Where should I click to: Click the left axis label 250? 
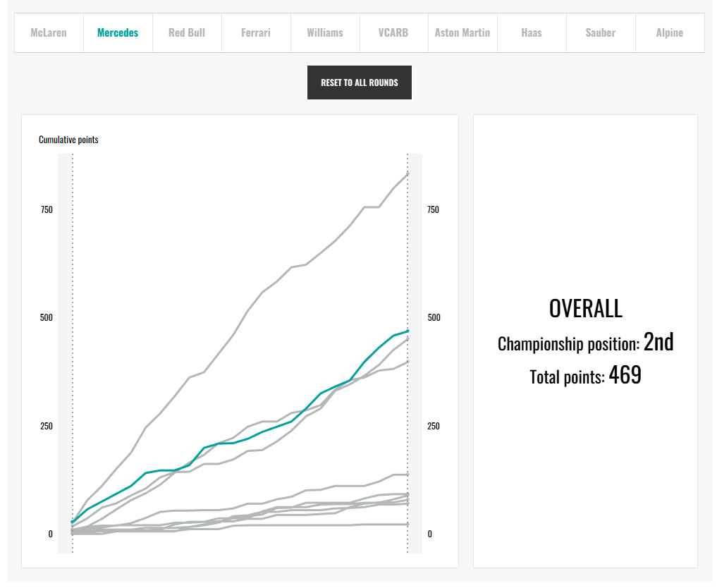coord(47,426)
